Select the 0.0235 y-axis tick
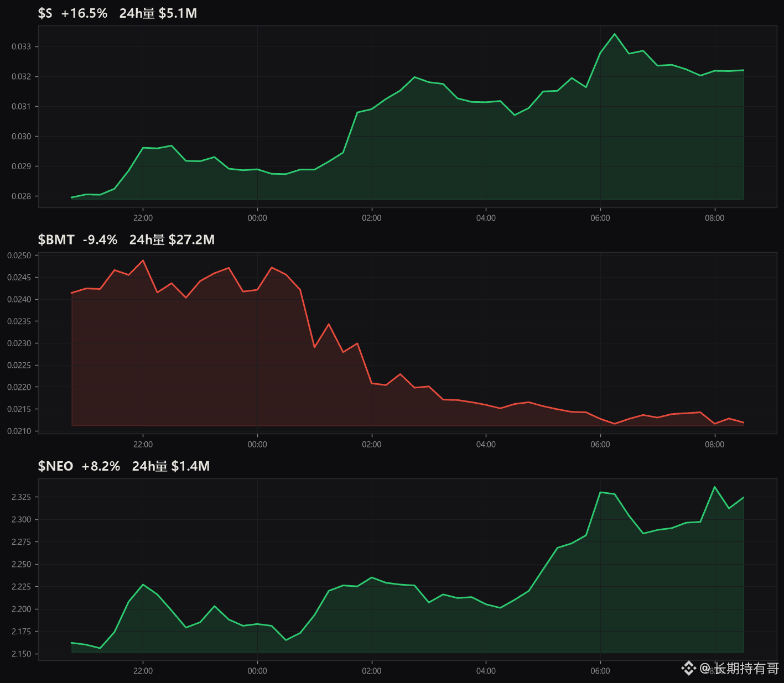784x683 pixels. tap(19, 321)
